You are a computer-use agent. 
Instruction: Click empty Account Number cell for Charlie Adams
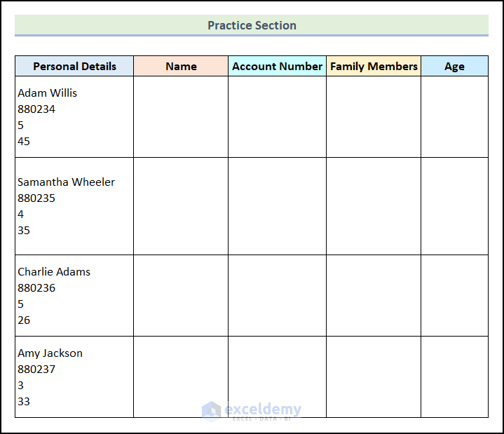[277, 296]
